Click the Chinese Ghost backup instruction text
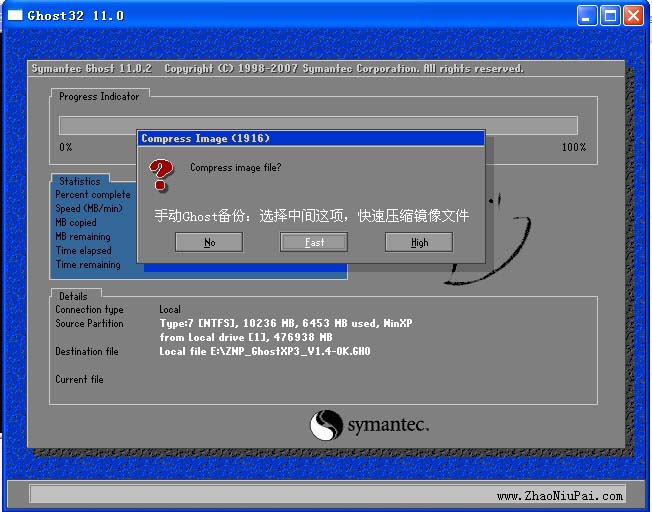Screen dimensions: 652x512 (x=312, y=215)
